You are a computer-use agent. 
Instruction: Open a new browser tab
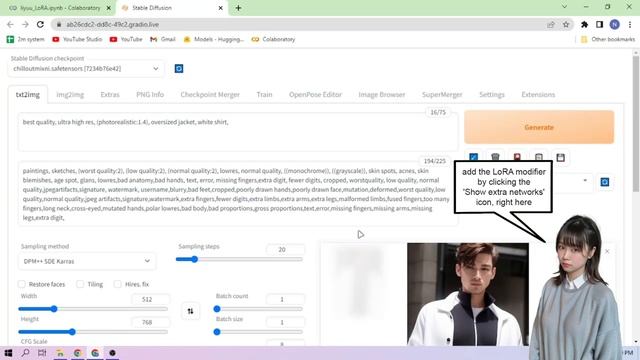click(238, 8)
